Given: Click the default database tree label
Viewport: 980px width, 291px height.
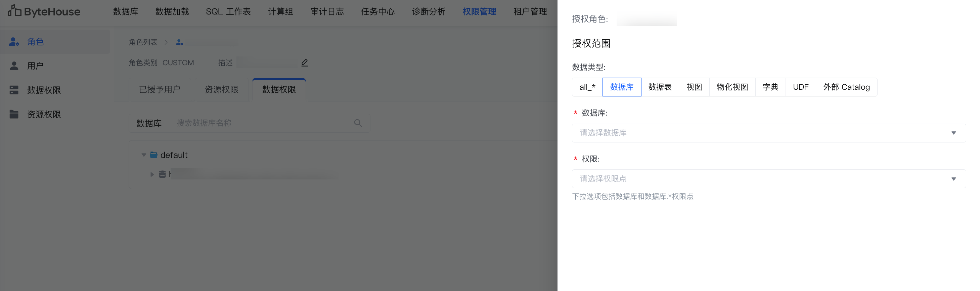Looking at the screenshot, I should [174, 155].
